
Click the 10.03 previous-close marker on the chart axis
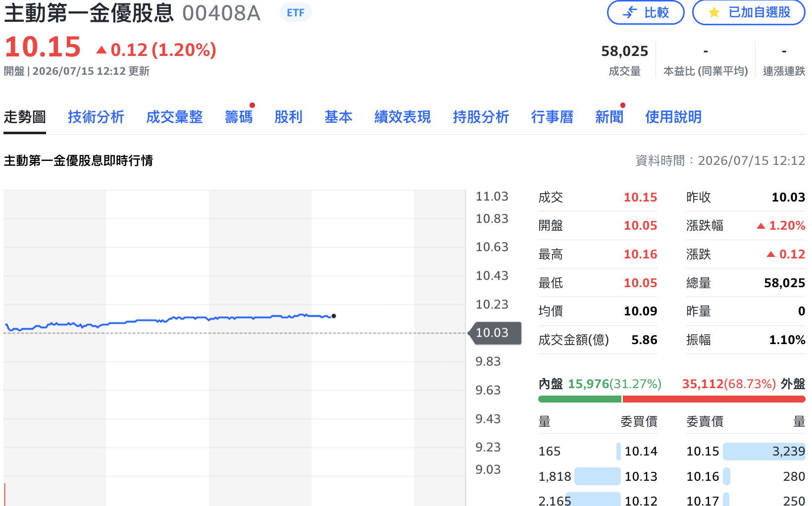click(495, 333)
